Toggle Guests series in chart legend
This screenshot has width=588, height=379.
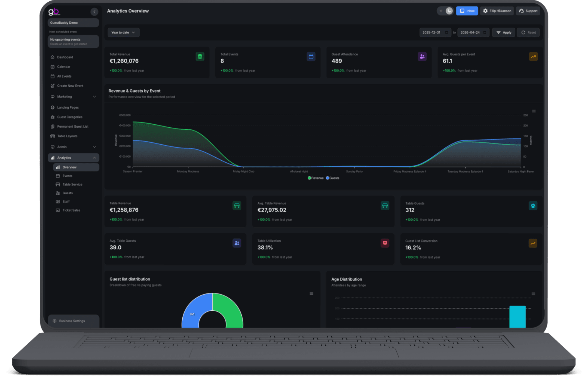coord(333,178)
